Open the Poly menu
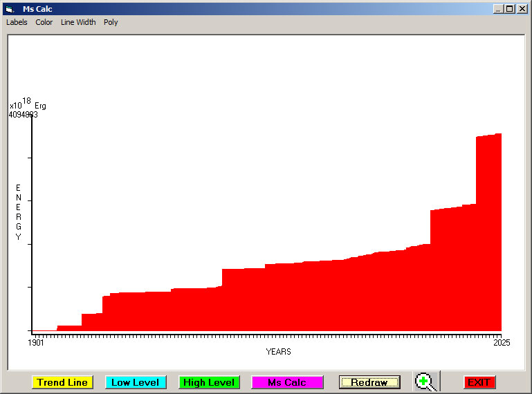The width and height of the screenshot is (532, 394). pos(111,22)
